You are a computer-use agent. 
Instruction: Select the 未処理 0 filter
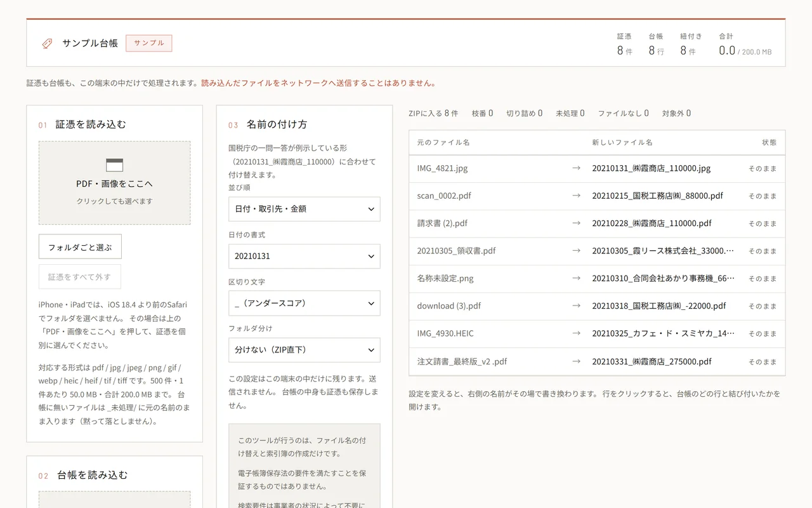(570, 113)
